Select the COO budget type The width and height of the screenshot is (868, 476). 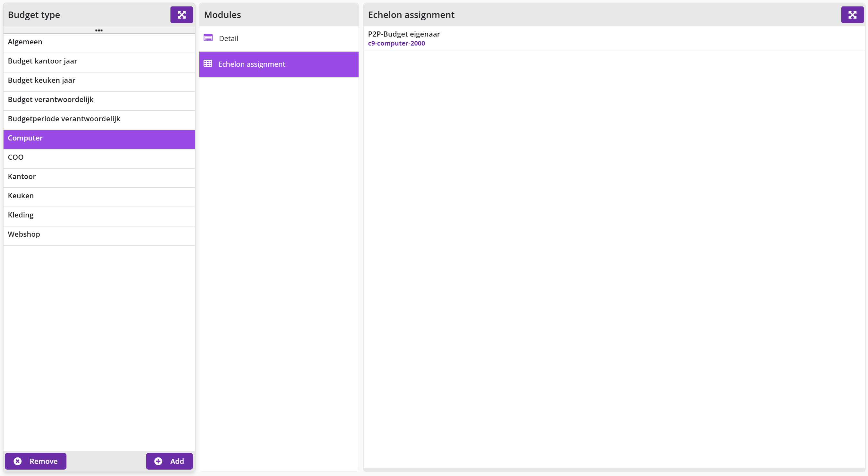click(x=99, y=158)
